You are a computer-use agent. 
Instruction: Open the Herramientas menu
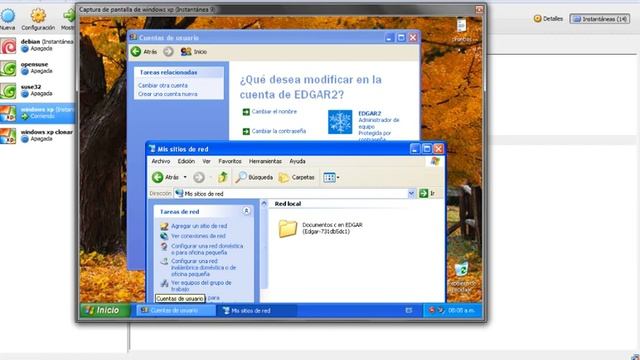pos(265,161)
